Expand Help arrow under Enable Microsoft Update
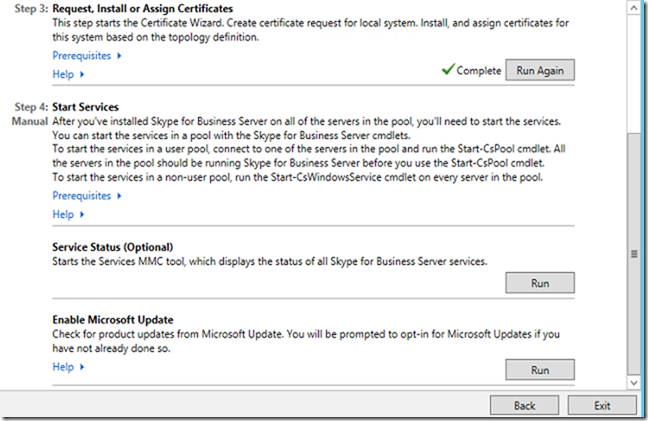648x421 pixels. 82,367
